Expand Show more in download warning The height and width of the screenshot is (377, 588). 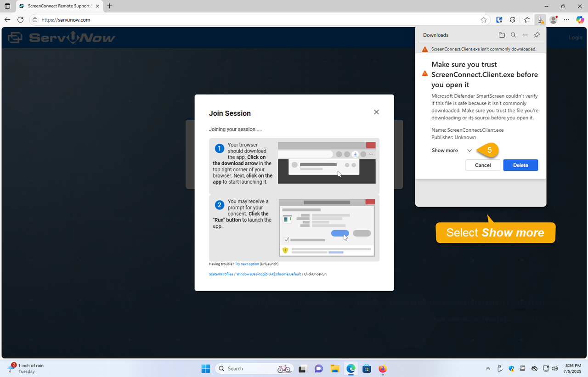click(x=452, y=150)
